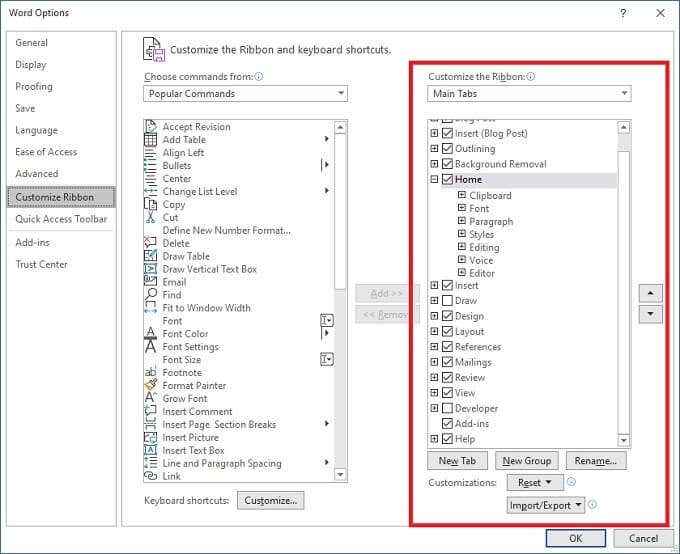This screenshot has height=554, width=680.
Task: Click the New Group button
Action: click(x=526, y=461)
